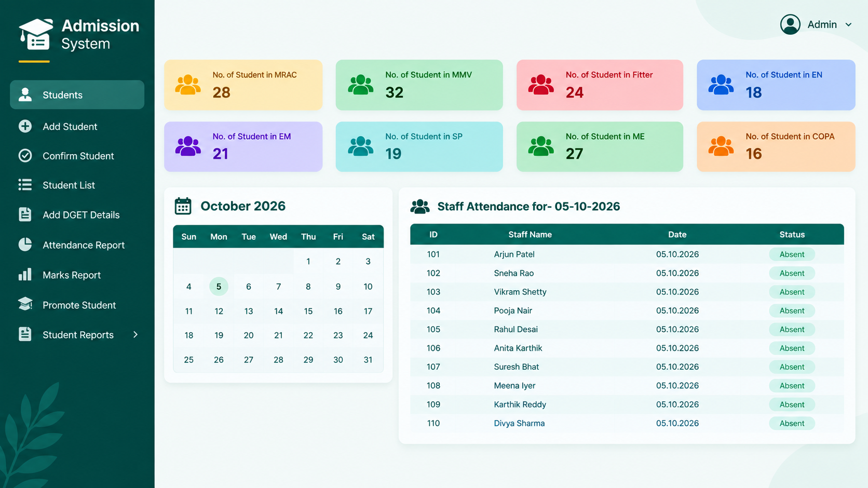Click the graduation cap Admission System logo

point(36,34)
